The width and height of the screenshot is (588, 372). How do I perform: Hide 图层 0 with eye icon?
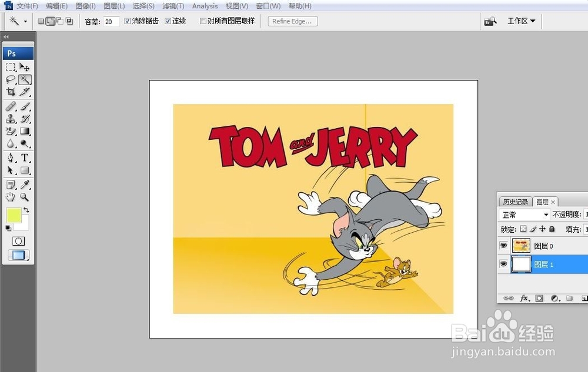point(504,246)
